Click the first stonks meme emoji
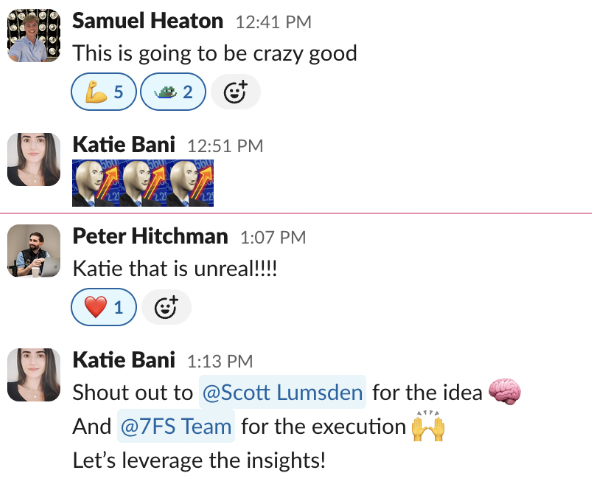Viewport: 592px width, 494px height. click(x=96, y=183)
